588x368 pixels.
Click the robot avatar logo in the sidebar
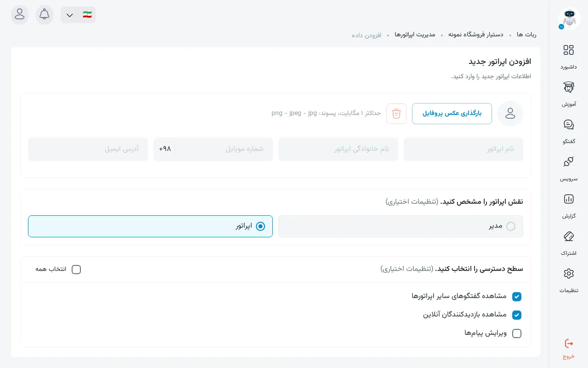coord(569,18)
